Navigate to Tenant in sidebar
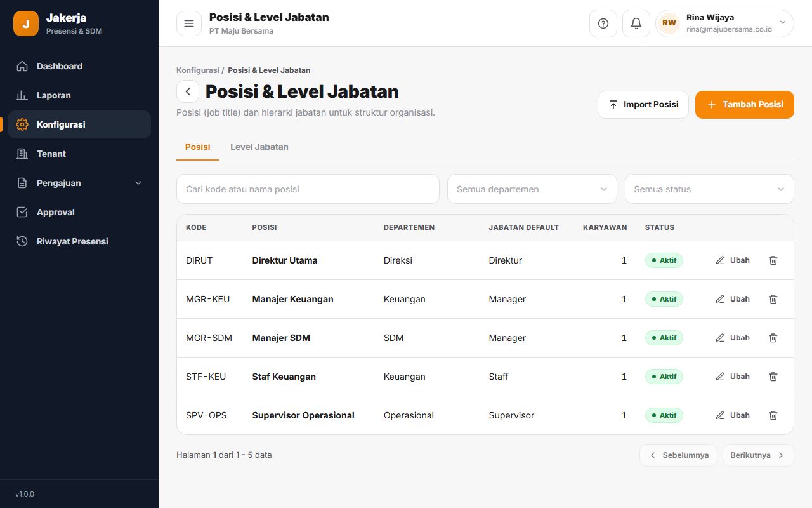The height and width of the screenshot is (508, 812). 79,154
